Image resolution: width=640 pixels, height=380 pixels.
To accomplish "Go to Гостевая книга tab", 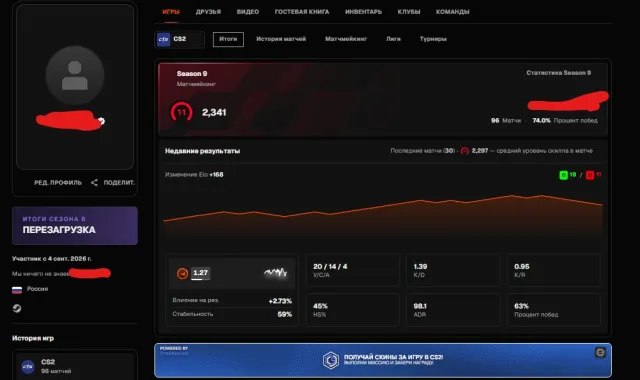I will [302, 12].
